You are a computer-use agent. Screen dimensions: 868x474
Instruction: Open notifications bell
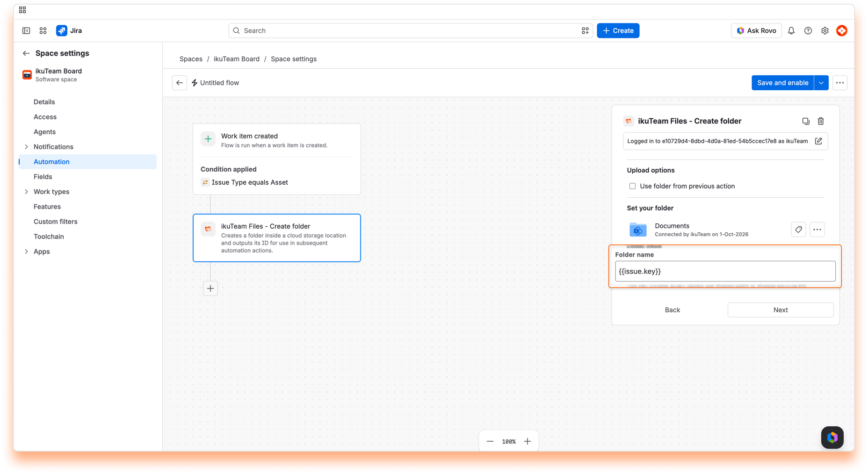(x=791, y=30)
